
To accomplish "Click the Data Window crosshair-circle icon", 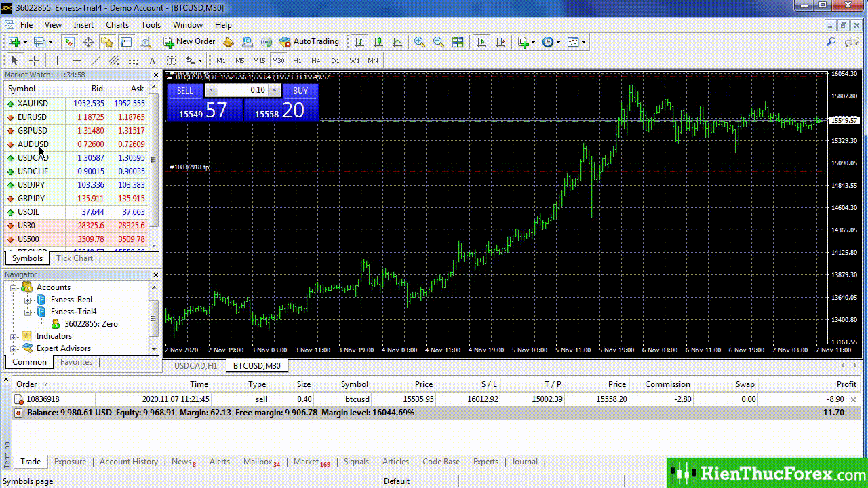I will pos(88,42).
